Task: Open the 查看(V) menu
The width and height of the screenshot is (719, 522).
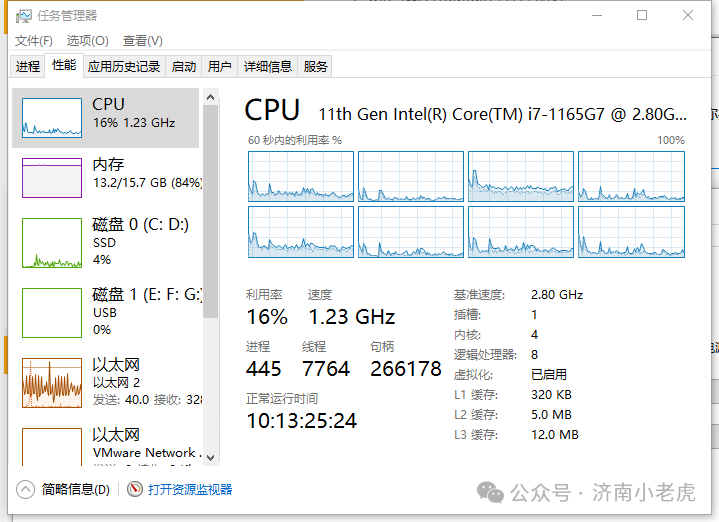Action: tap(142, 41)
